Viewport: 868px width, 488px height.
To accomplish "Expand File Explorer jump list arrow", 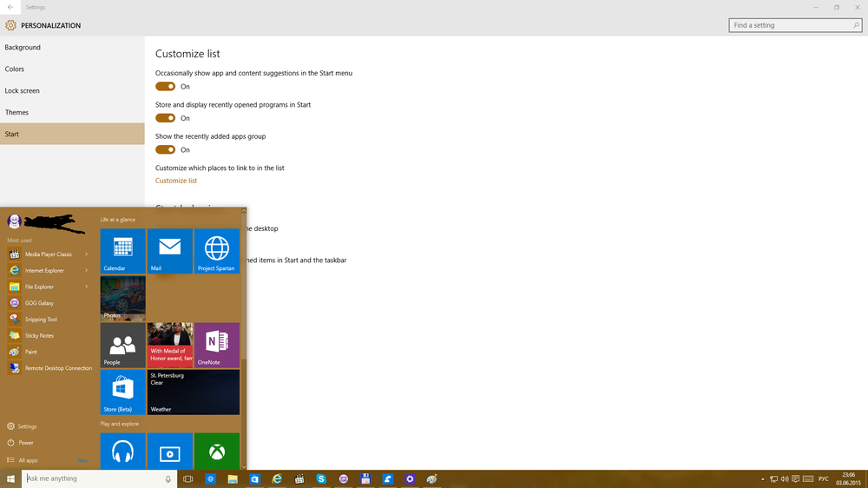I will click(86, 287).
